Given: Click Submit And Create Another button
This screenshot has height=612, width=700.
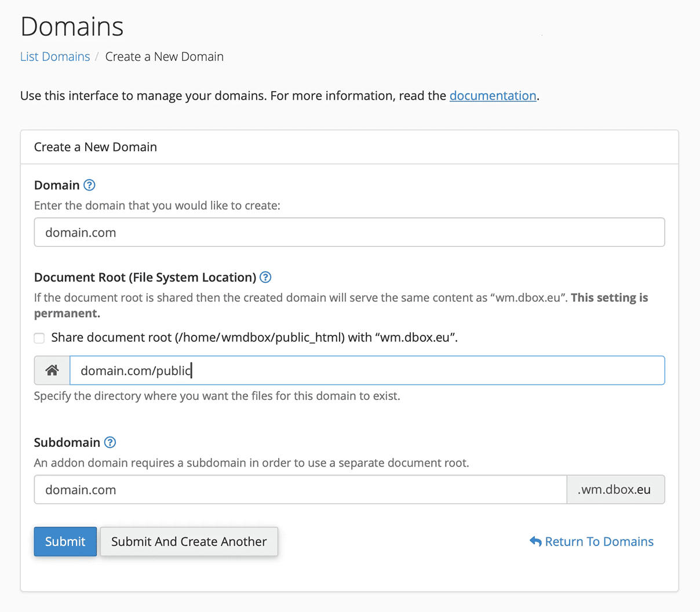Looking at the screenshot, I should coord(189,541).
